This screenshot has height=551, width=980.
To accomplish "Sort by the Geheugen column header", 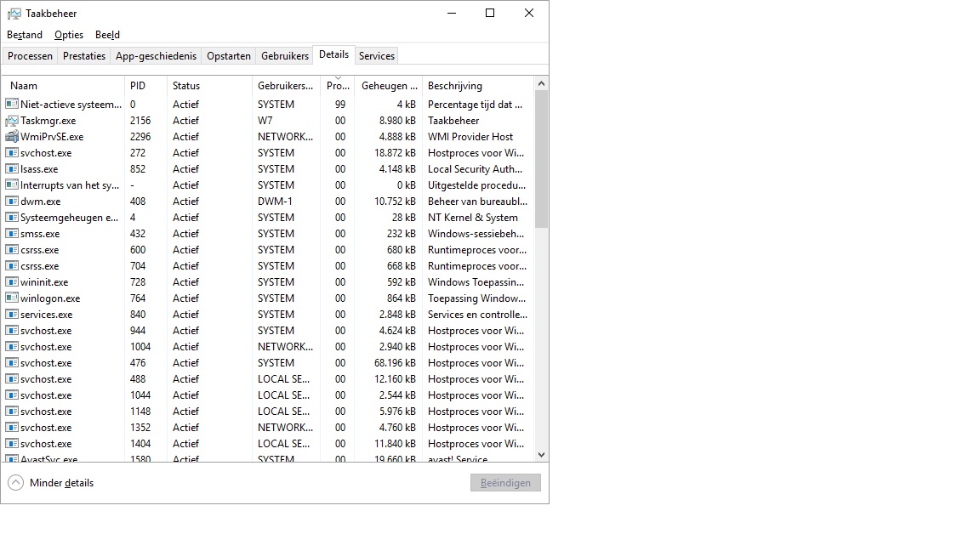I will click(x=389, y=86).
